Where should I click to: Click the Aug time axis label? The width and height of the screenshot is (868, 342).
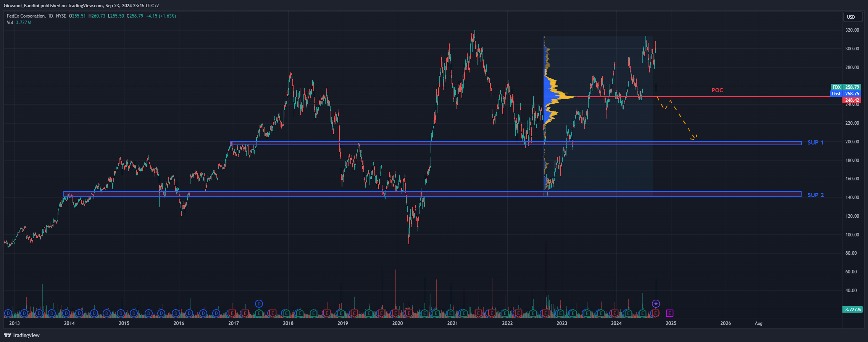pos(759,323)
